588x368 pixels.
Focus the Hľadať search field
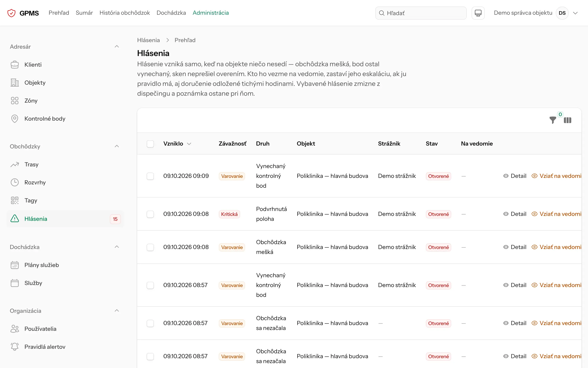pos(421,13)
